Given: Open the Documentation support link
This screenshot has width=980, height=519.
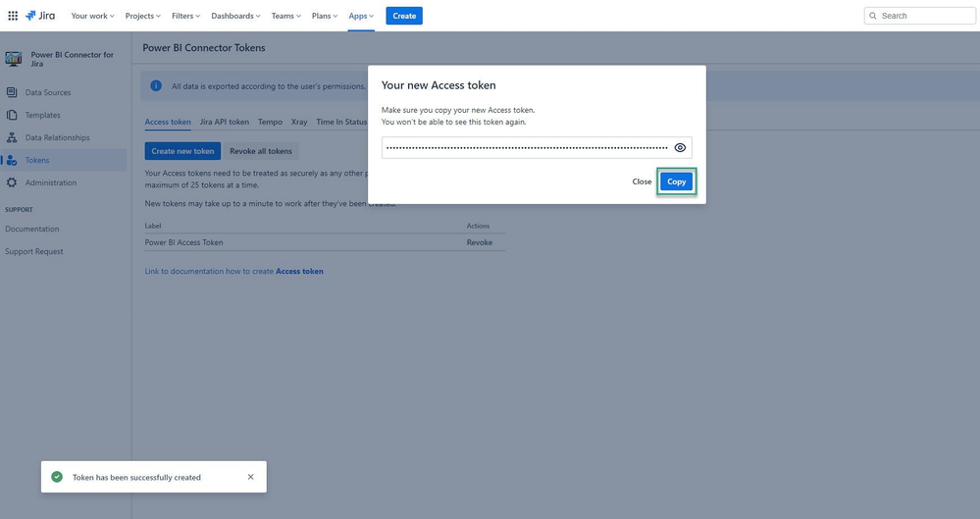Looking at the screenshot, I should [x=31, y=229].
